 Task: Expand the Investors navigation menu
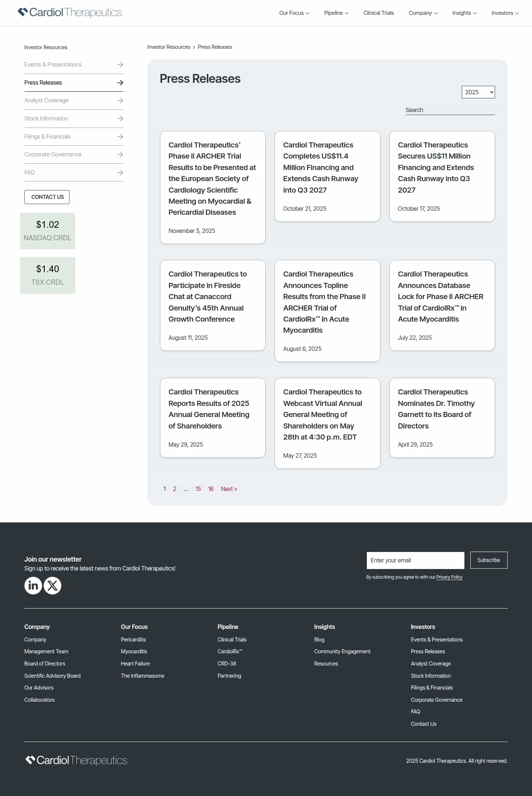pyautogui.click(x=505, y=13)
